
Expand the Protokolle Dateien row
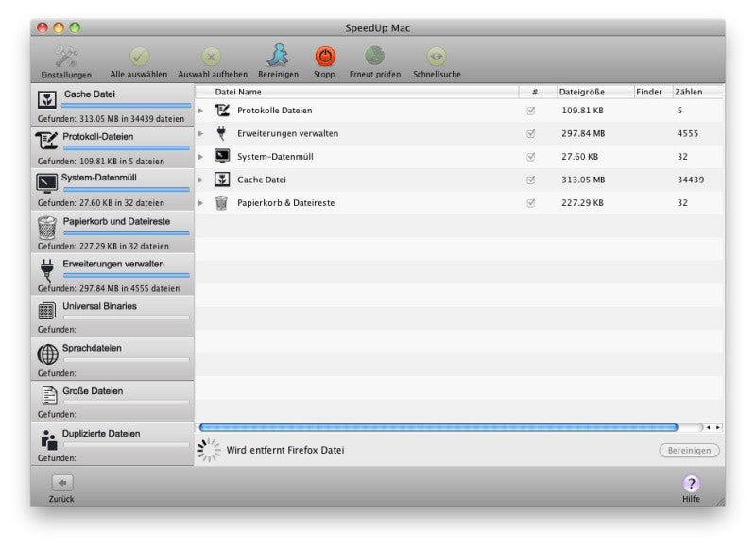click(x=200, y=111)
